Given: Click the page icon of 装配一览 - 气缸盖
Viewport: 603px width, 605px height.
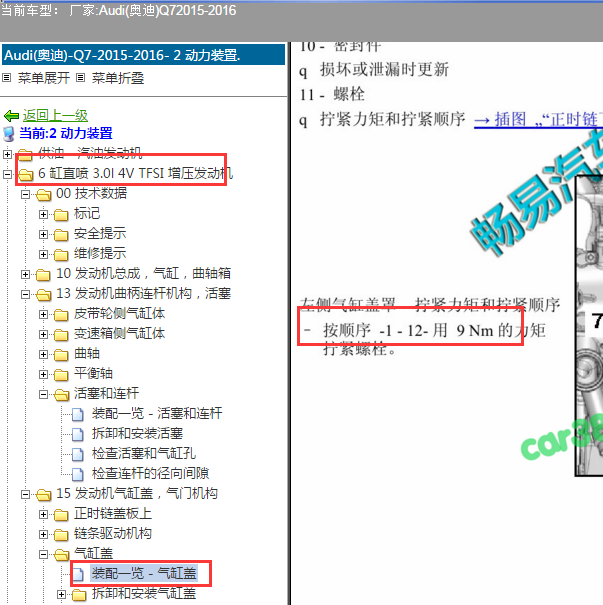Looking at the screenshot, I should (78, 574).
